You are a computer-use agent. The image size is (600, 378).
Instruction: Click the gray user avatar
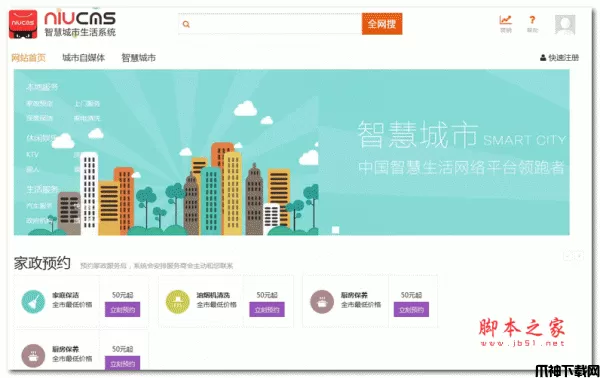[565, 24]
